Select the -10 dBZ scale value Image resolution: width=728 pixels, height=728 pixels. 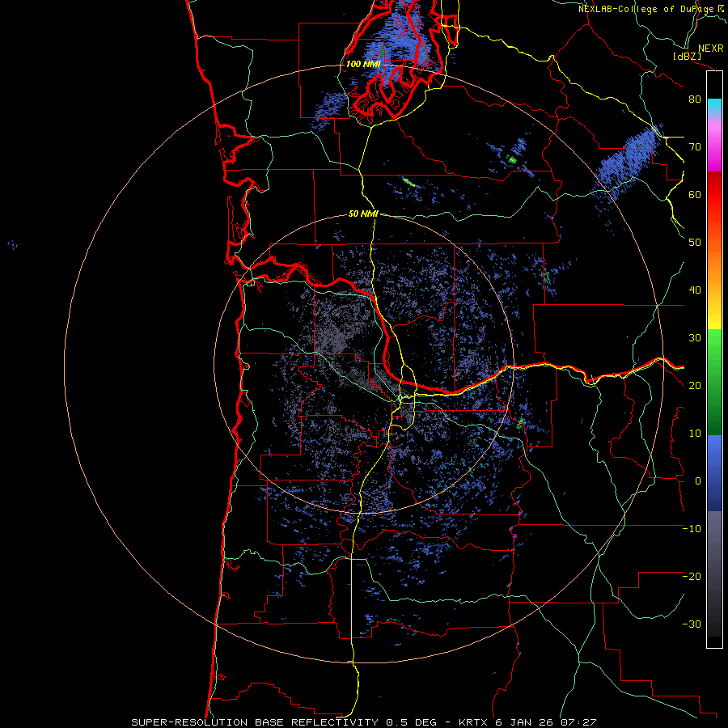692,529
